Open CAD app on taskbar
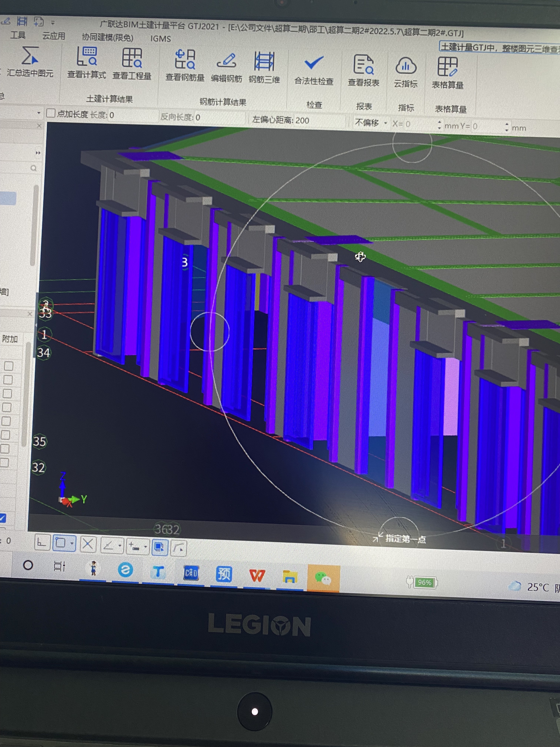560x747 pixels. 191,573
